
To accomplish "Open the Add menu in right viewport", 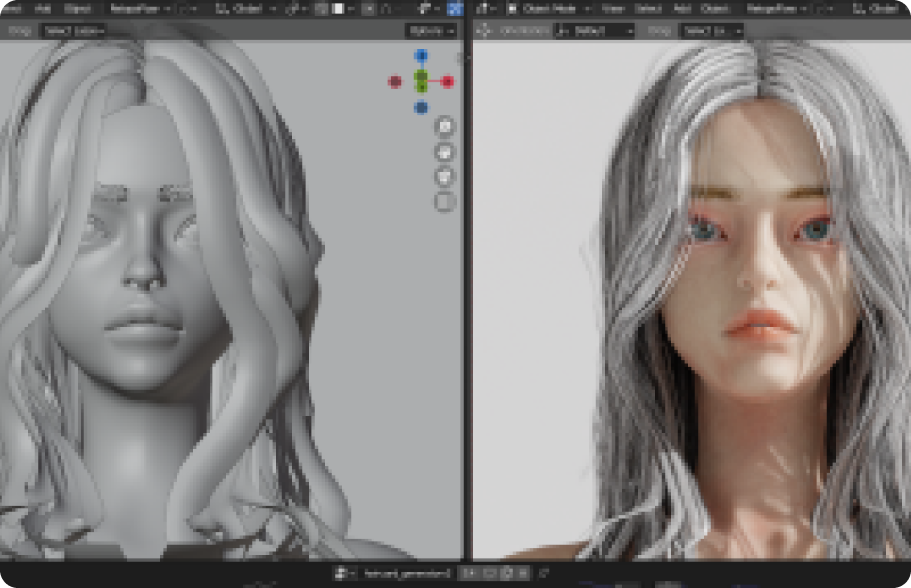I will pos(682,8).
